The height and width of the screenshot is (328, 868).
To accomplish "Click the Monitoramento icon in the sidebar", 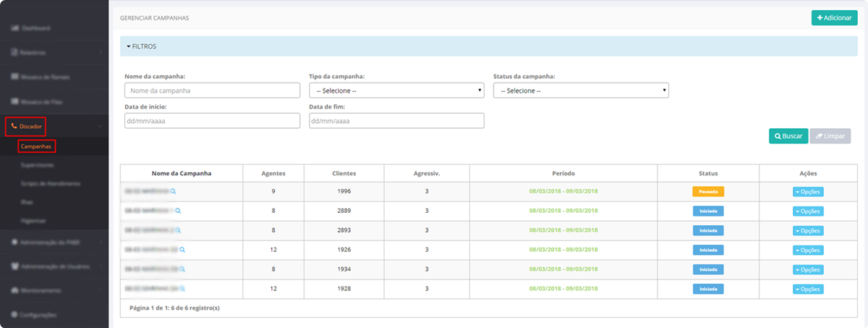I will [14, 290].
